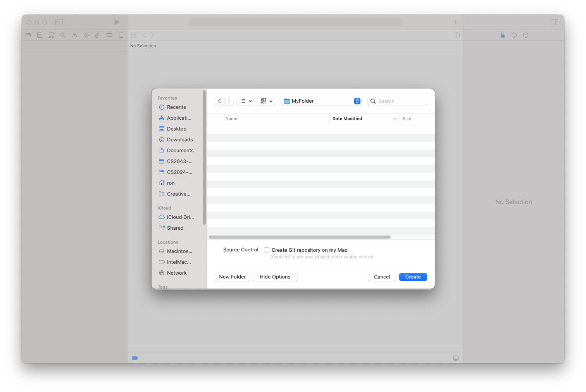Enable Create Git repository on my Mac

(x=267, y=250)
